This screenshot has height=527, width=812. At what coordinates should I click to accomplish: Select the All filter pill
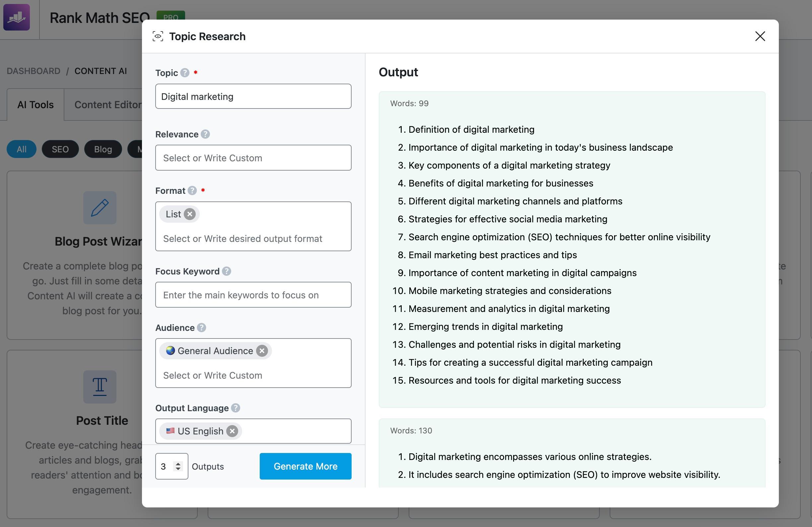coord(22,149)
